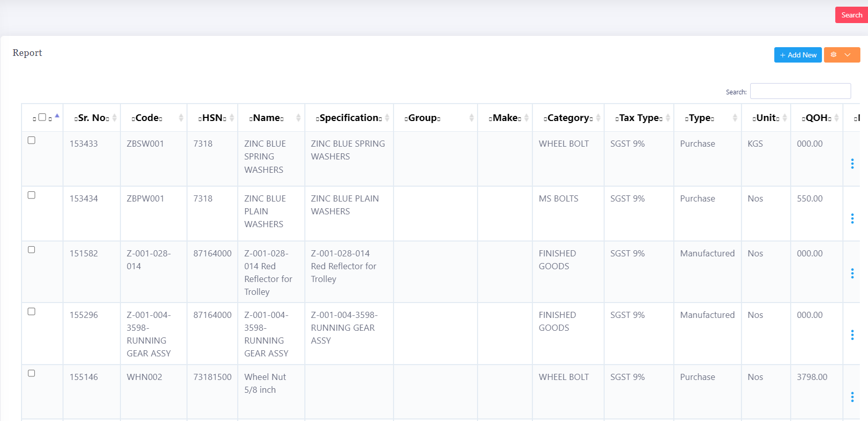Screen dimensions: 868x421
Task: Click QOH value 550.00
Action: tap(810, 198)
